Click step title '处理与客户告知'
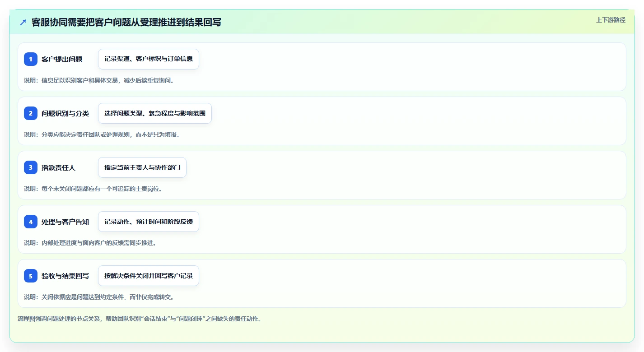644x352 pixels. click(x=65, y=222)
